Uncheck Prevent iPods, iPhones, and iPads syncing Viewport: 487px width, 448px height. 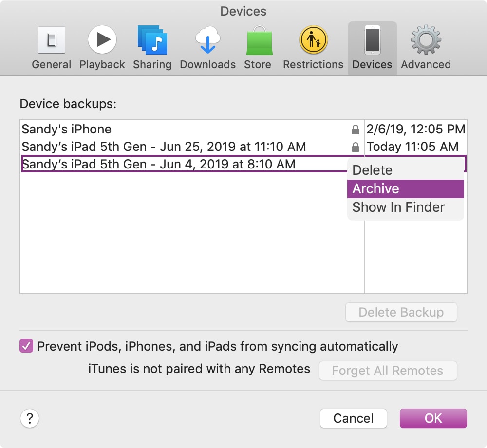[x=26, y=346]
